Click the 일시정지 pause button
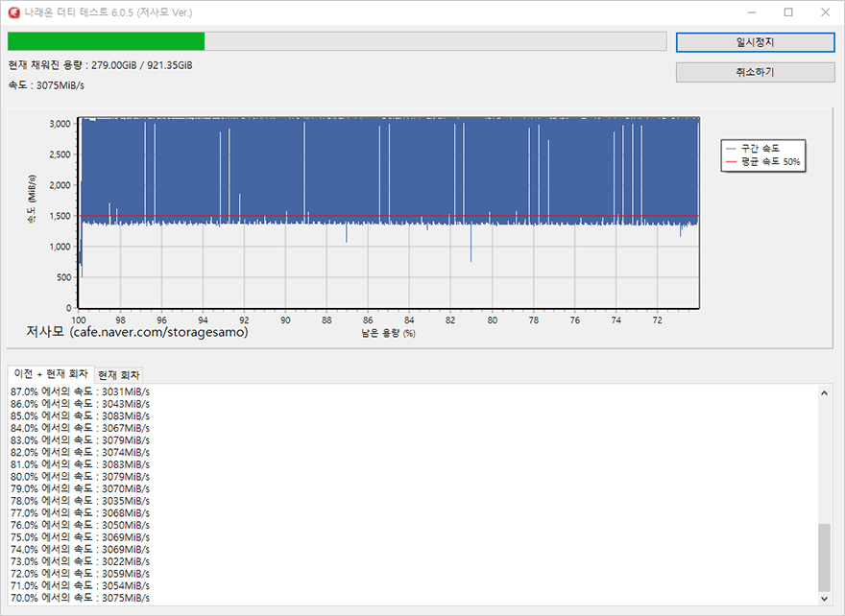 (755, 42)
